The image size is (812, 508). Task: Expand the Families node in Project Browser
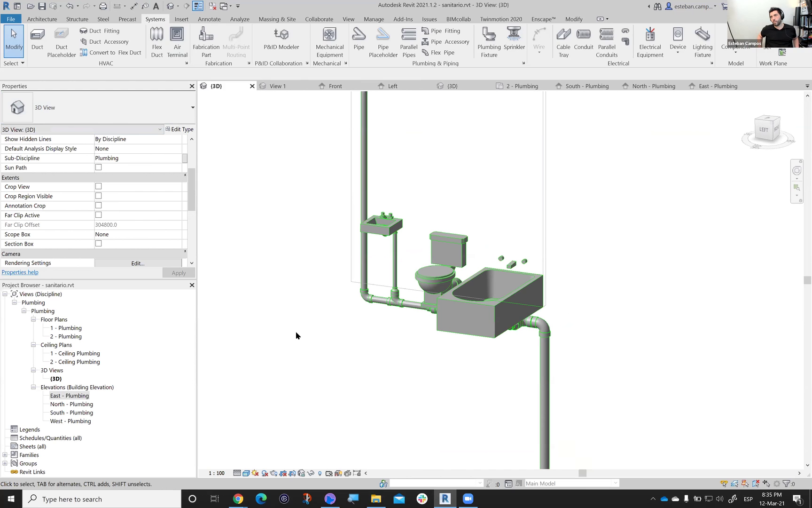pyautogui.click(x=5, y=455)
